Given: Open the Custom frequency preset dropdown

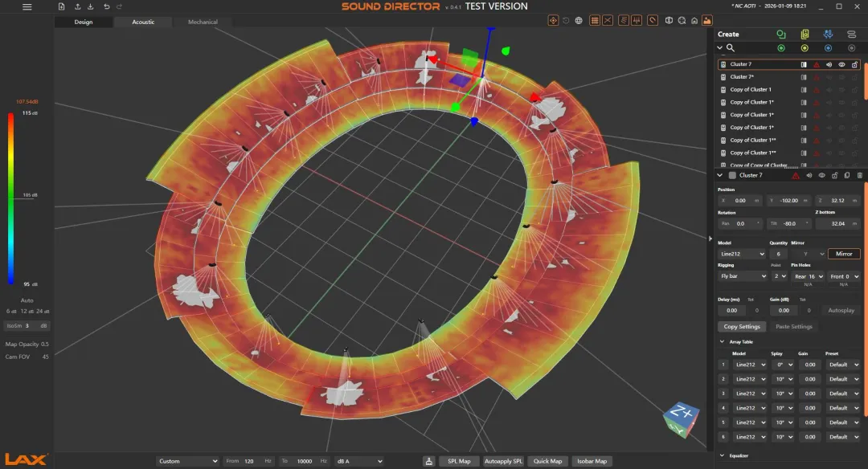Looking at the screenshot, I should (x=187, y=461).
